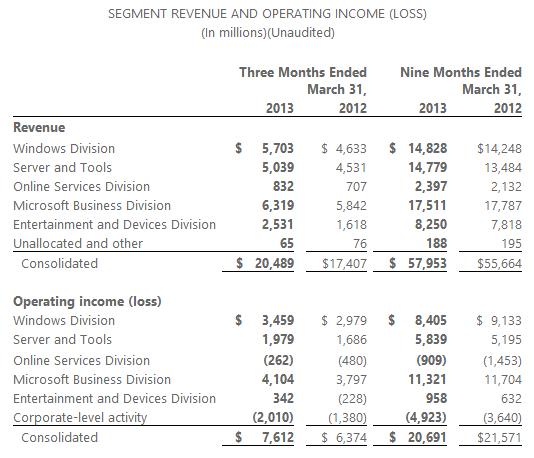534x458 pixels.
Task: Select the value 13,484
Action: pos(503,168)
